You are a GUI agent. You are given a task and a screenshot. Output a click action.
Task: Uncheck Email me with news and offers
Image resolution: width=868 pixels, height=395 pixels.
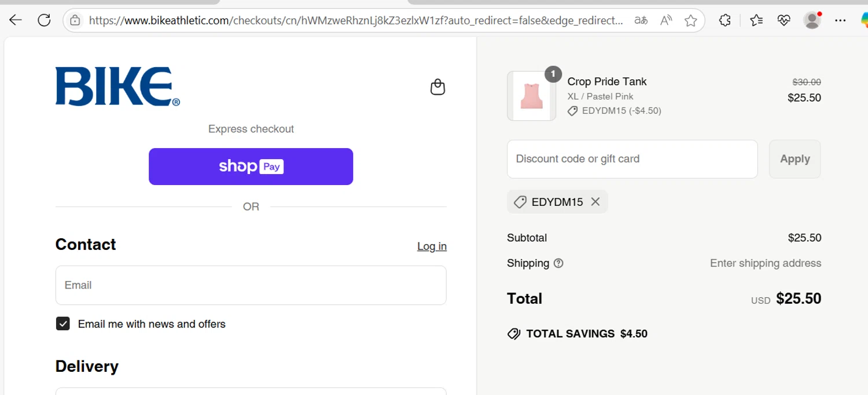coord(63,324)
